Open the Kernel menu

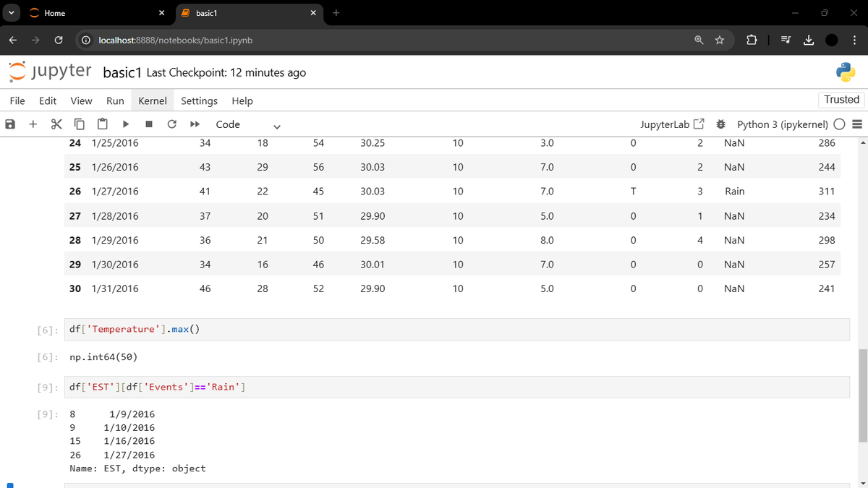[153, 101]
